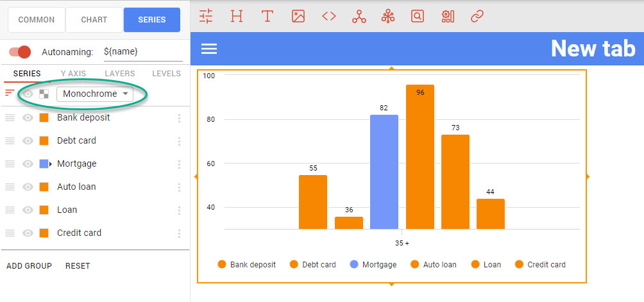Click the link chain icon in toolbar
Image resolution: width=644 pixels, height=302 pixels.
(x=477, y=17)
